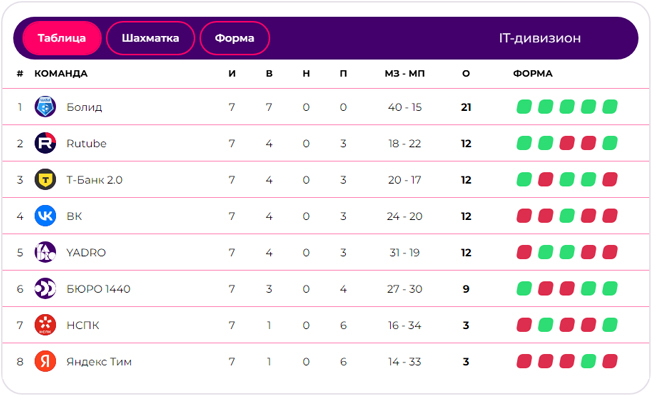Image resolution: width=651 pixels, height=395 pixels.
Task: Open the Яндекс Тим team link
Action: [99, 362]
